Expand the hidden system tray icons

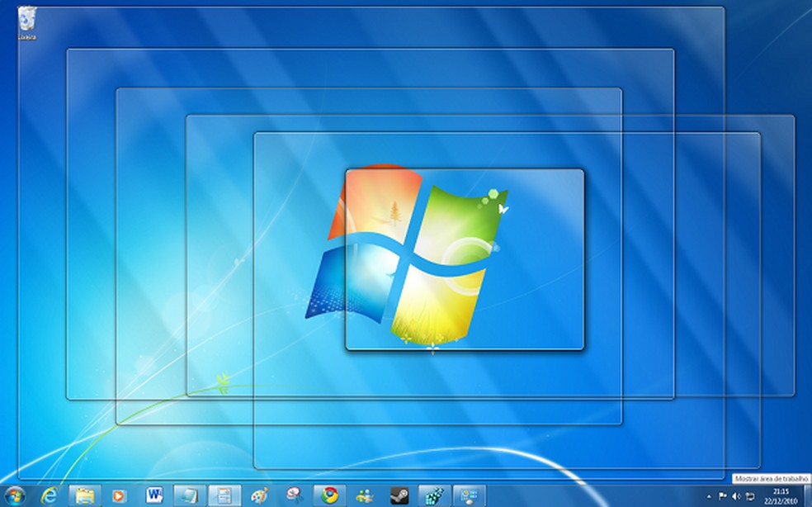coord(709,495)
